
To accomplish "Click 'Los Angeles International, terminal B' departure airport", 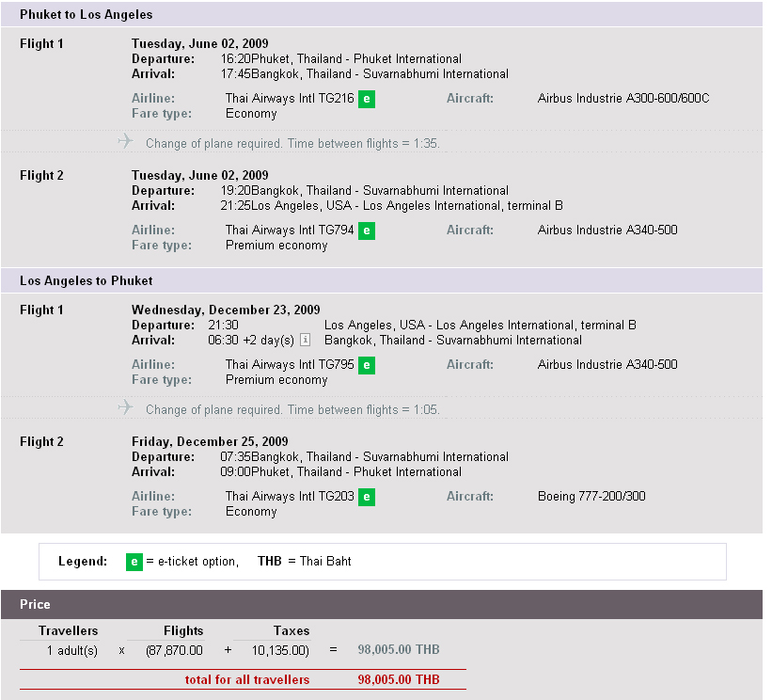I will coord(536,326).
